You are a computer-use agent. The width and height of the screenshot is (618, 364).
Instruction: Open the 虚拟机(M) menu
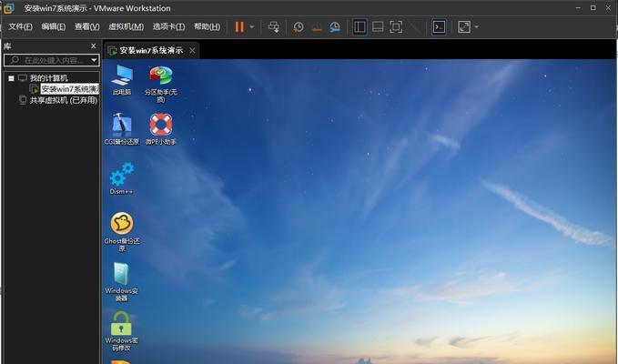coord(126,26)
